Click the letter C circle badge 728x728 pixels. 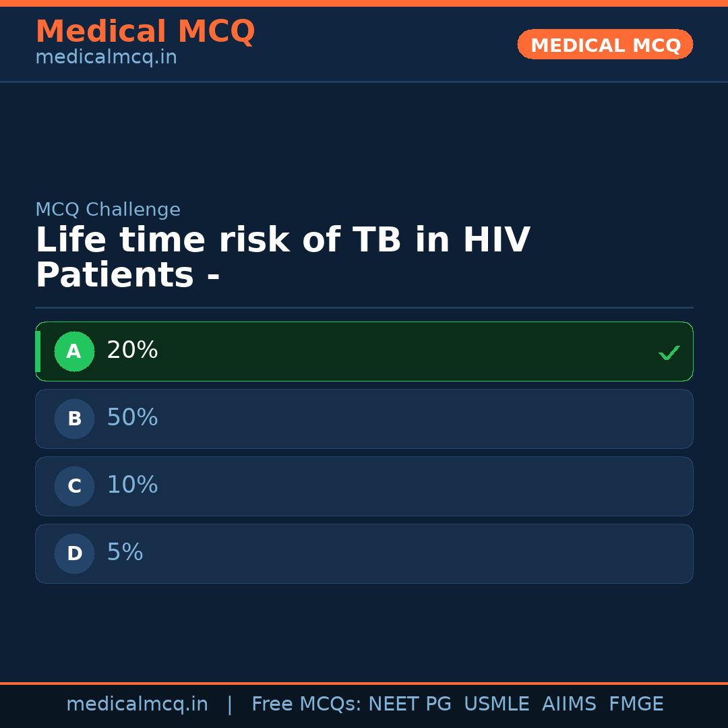click(74, 486)
